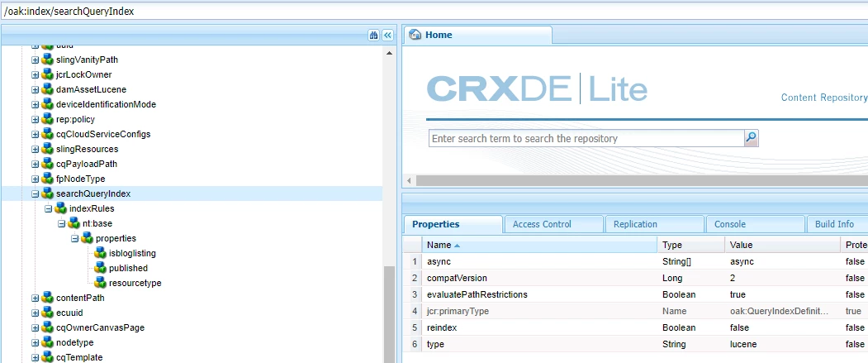Click the contentPath node icon
The width and height of the screenshot is (868, 363).
coord(47,299)
